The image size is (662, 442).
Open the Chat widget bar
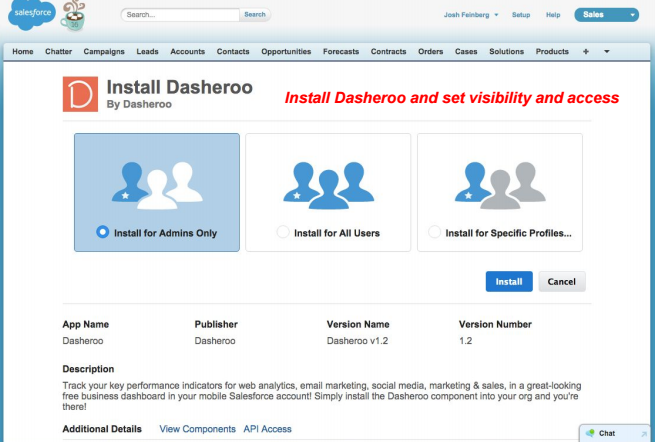point(615,433)
